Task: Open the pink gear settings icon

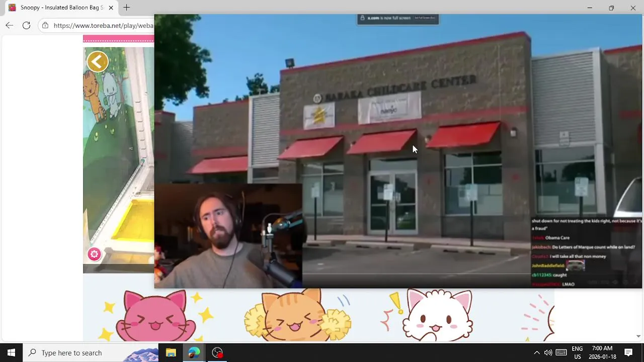Action: [x=94, y=254]
